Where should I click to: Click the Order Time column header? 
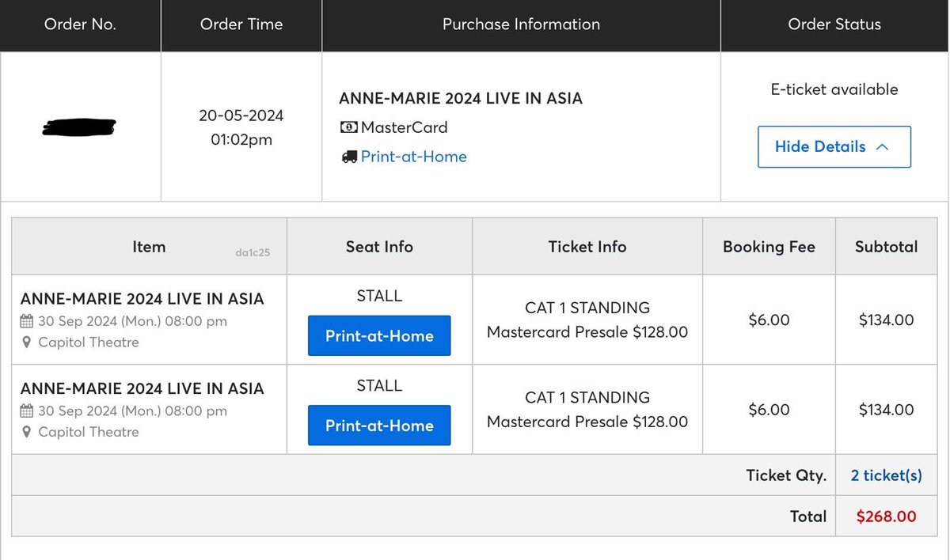pyautogui.click(x=241, y=25)
